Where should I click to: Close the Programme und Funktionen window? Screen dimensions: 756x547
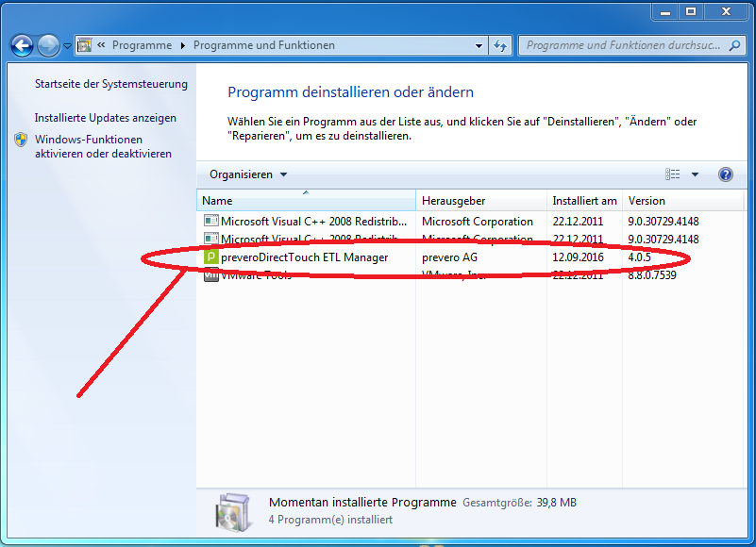pos(726,11)
